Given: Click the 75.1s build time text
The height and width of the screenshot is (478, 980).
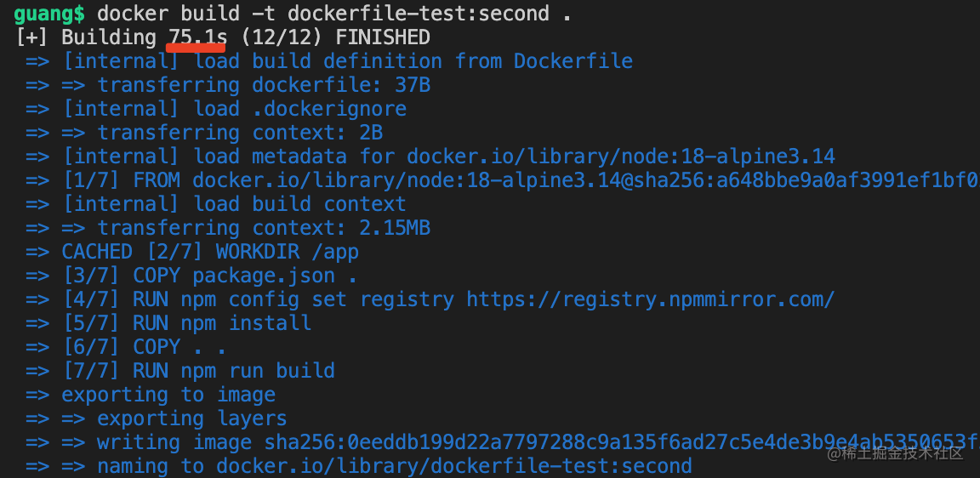Looking at the screenshot, I should coord(197,37).
